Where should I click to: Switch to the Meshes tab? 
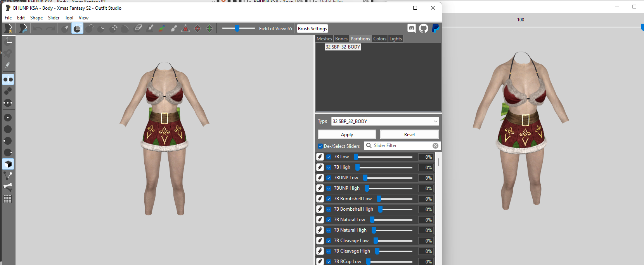coord(324,39)
